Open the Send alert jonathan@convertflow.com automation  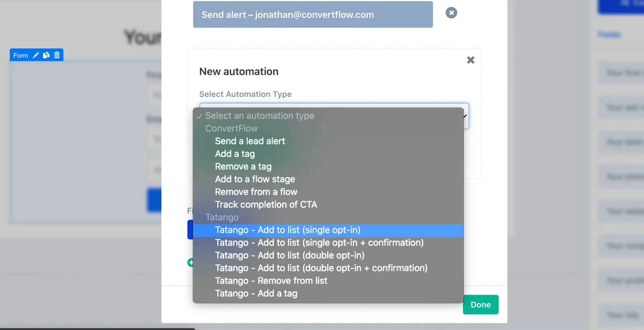313,15
